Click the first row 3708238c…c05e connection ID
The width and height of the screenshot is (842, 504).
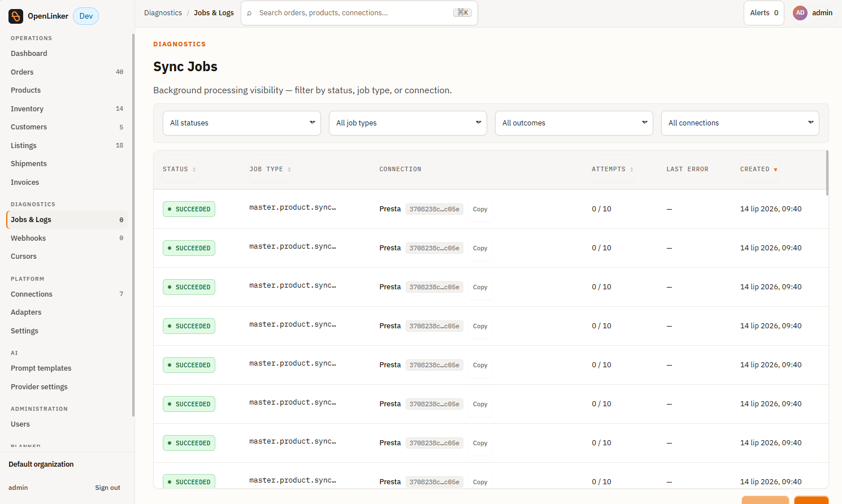[x=435, y=209]
